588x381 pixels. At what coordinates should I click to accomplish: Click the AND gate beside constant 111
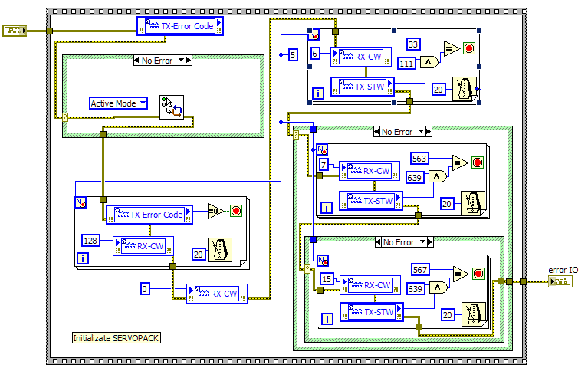[429, 62]
